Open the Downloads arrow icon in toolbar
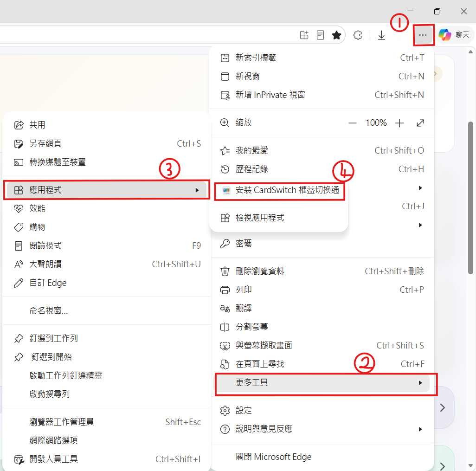Screen dimensions: 476x471 pyautogui.click(x=381, y=35)
